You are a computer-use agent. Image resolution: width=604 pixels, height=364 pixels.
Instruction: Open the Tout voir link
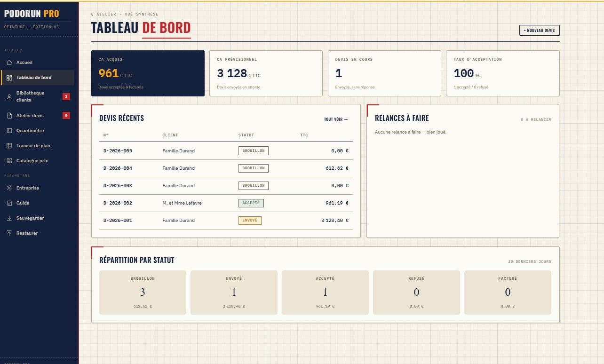pyautogui.click(x=336, y=119)
